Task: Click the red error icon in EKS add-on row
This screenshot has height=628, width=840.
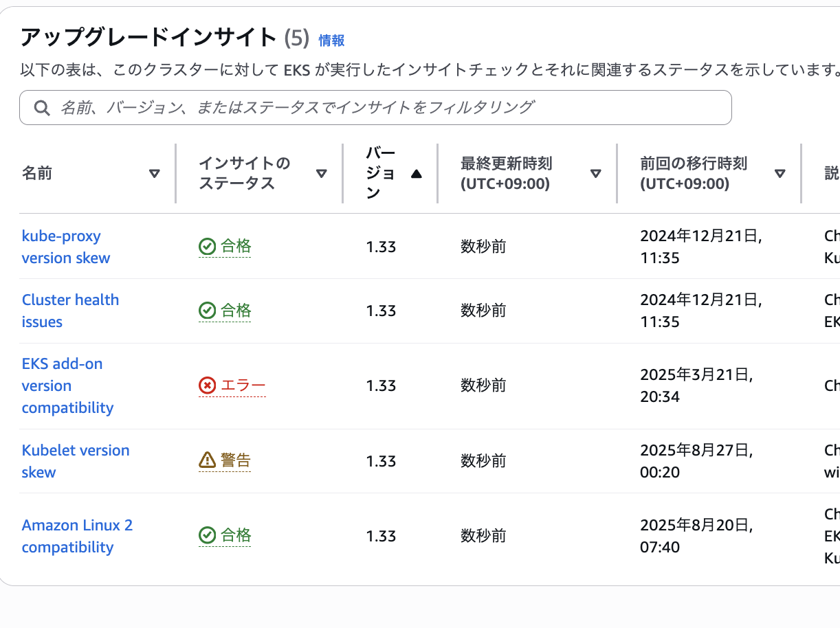Action: click(x=207, y=385)
